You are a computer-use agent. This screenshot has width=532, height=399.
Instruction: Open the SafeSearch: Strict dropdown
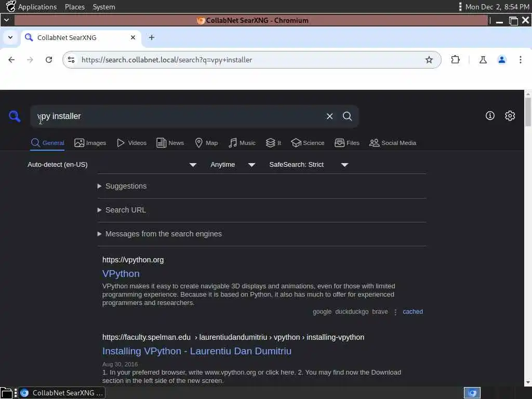309,165
